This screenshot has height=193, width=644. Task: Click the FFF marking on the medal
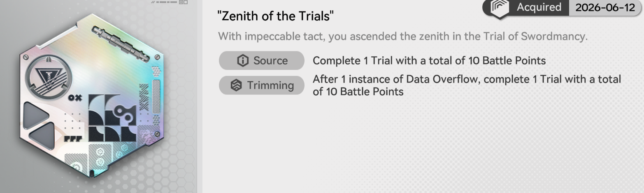pyautogui.click(x=73, y=138)
